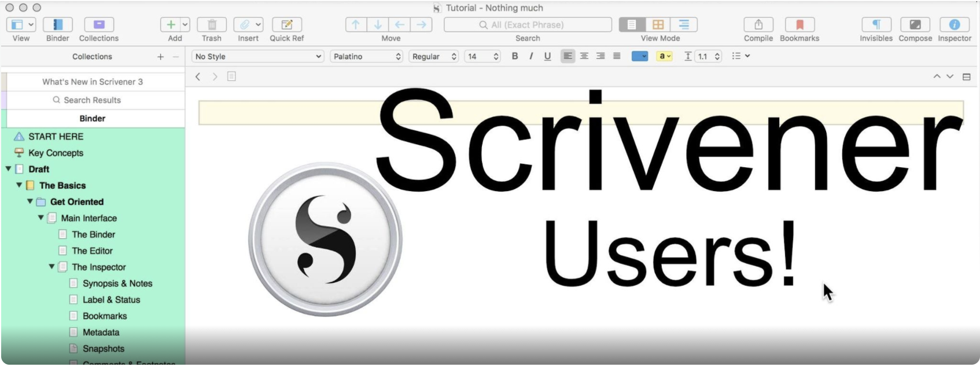
Task: Select The Editor document
Action: pyautogui.click(x=93, y=251)
